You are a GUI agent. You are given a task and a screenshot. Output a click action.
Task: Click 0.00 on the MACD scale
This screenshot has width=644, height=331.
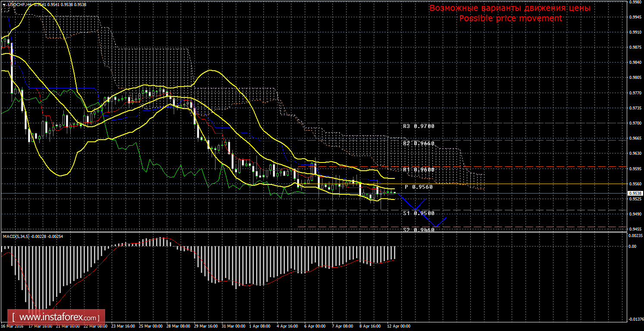[632, 247]
